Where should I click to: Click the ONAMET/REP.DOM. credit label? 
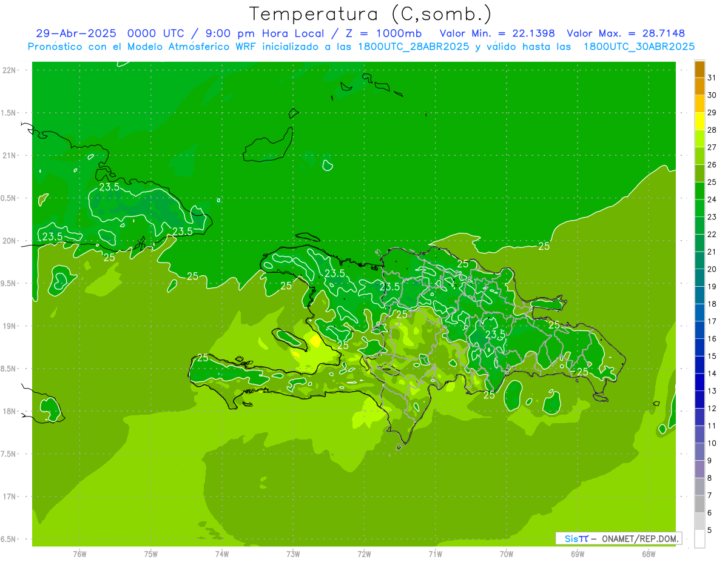(x=640, y=538)
